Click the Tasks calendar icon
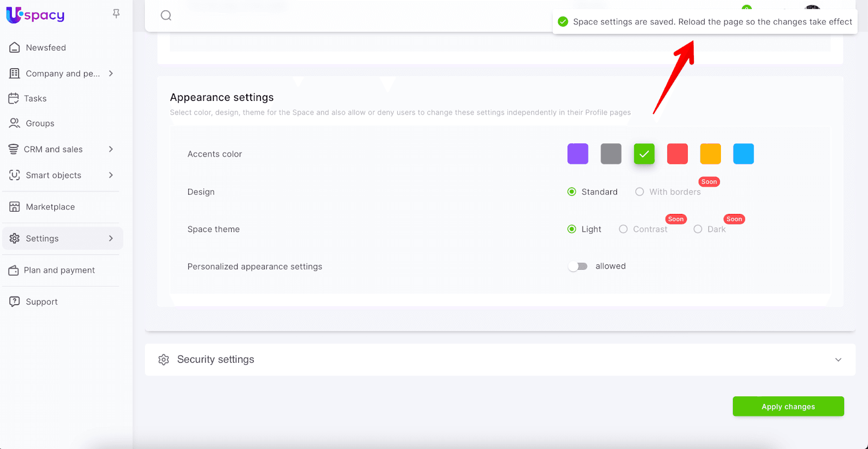The height and width of the screenshot is (449, 868). (14, 98)
